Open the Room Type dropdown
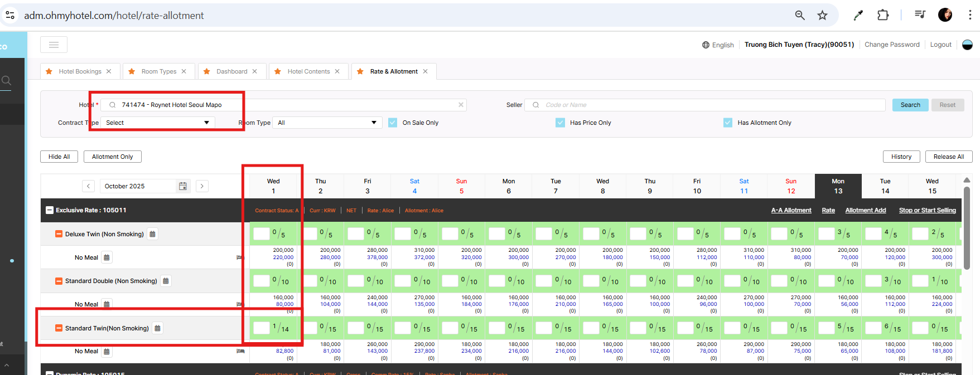 pos(327,123)
